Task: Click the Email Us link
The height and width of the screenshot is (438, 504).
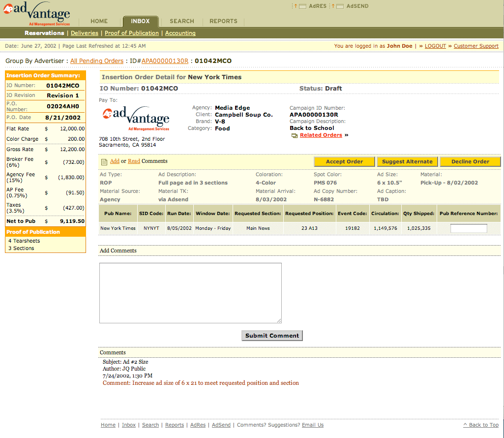Action: (312, 425)
